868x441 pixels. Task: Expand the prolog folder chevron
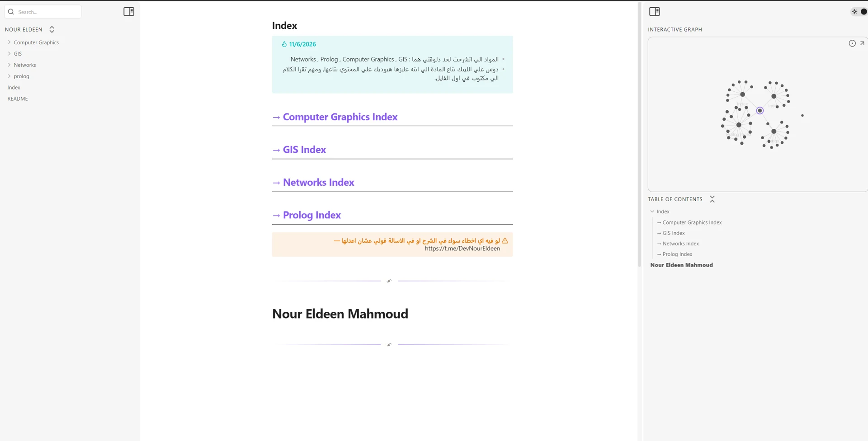[x=9, y=76]
